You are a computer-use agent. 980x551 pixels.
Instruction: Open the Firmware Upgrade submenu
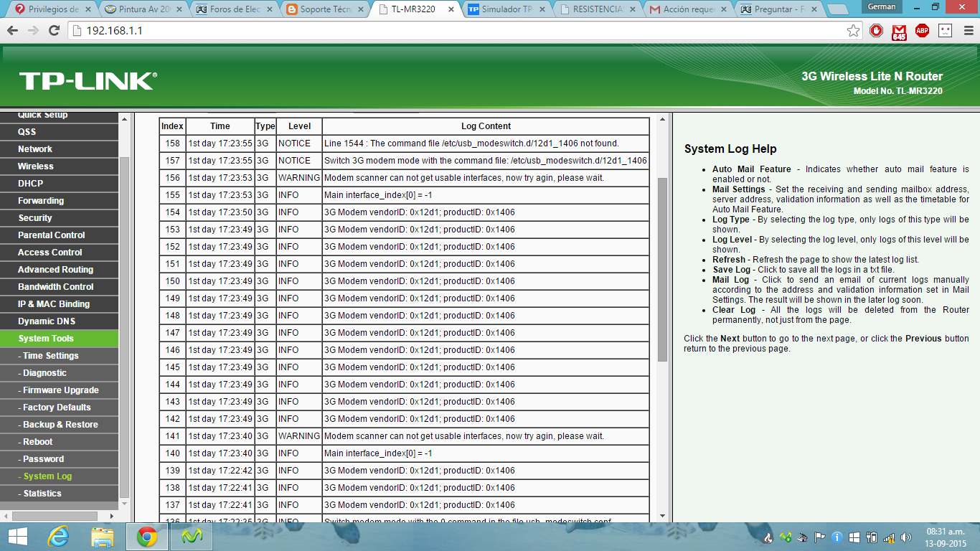point(59,390)
